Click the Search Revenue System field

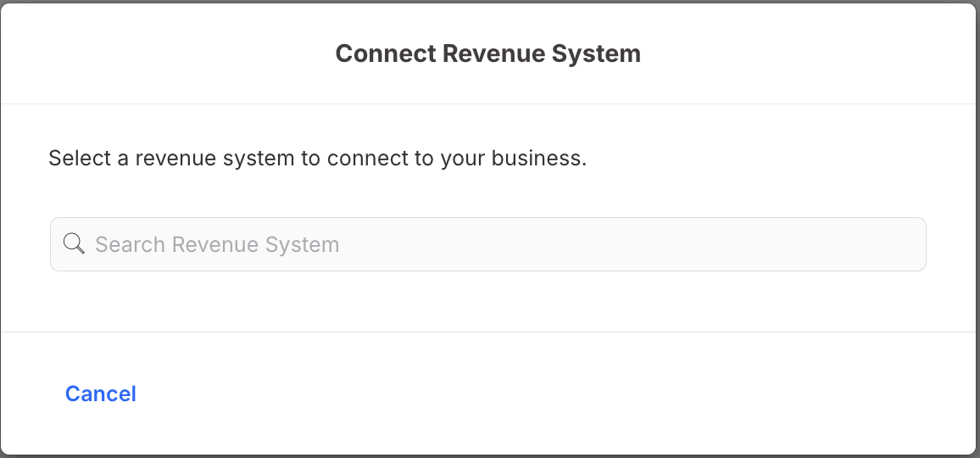[x=487, y=244]
